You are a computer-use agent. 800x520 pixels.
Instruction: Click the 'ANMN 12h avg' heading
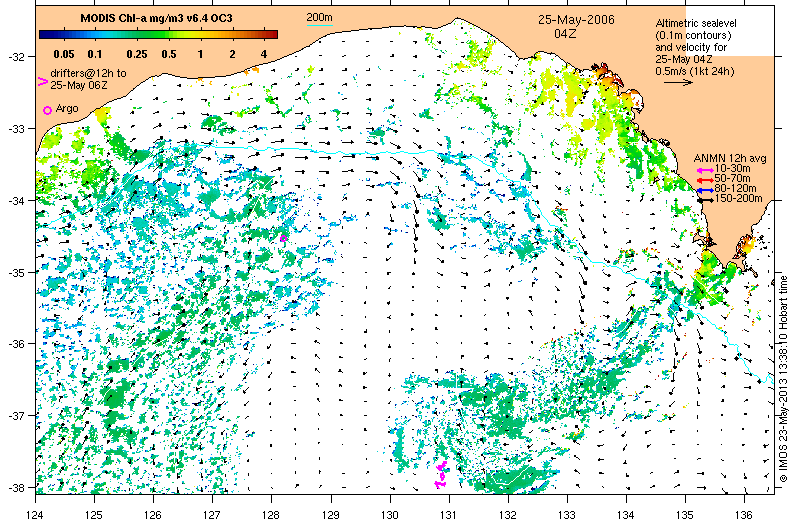coord(730,159)
